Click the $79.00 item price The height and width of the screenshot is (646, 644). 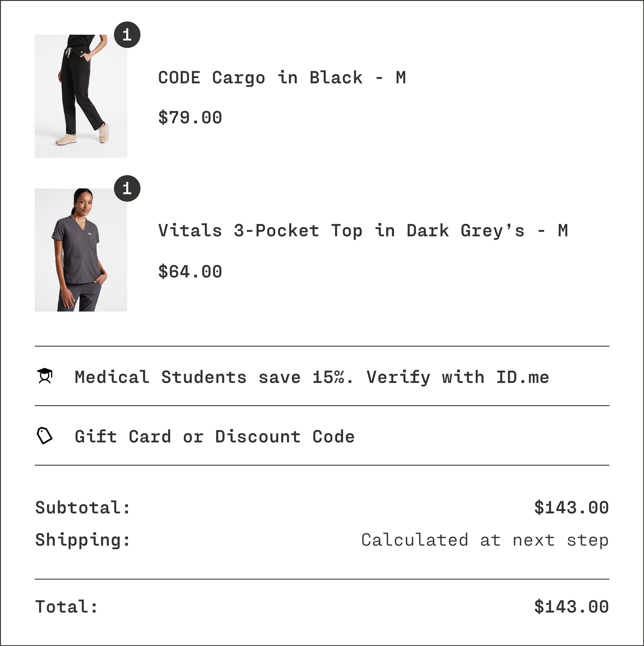pos(190,117)
